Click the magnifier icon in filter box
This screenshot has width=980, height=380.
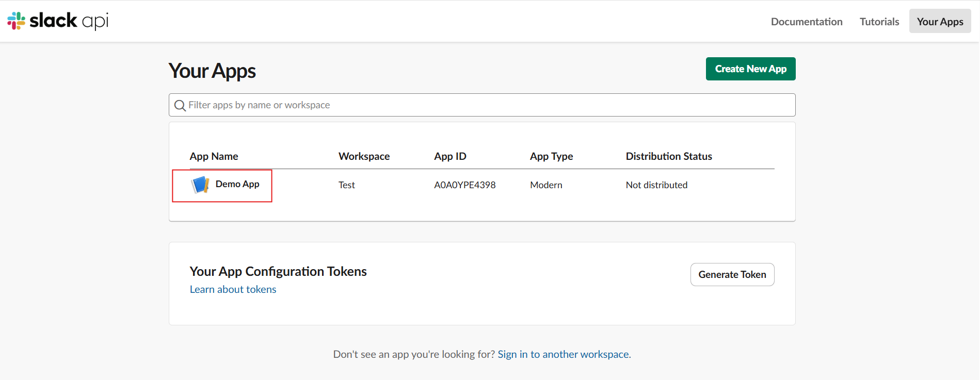coord(180,106)
